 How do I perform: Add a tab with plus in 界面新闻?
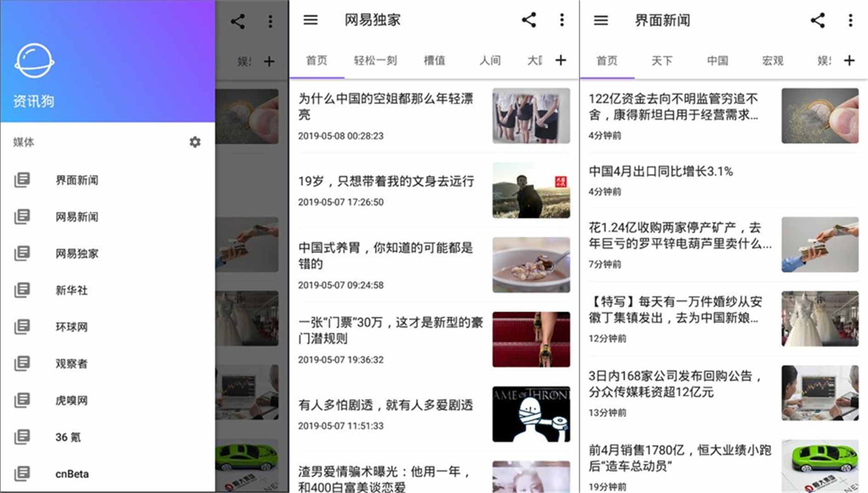click(x=850, y=60)
